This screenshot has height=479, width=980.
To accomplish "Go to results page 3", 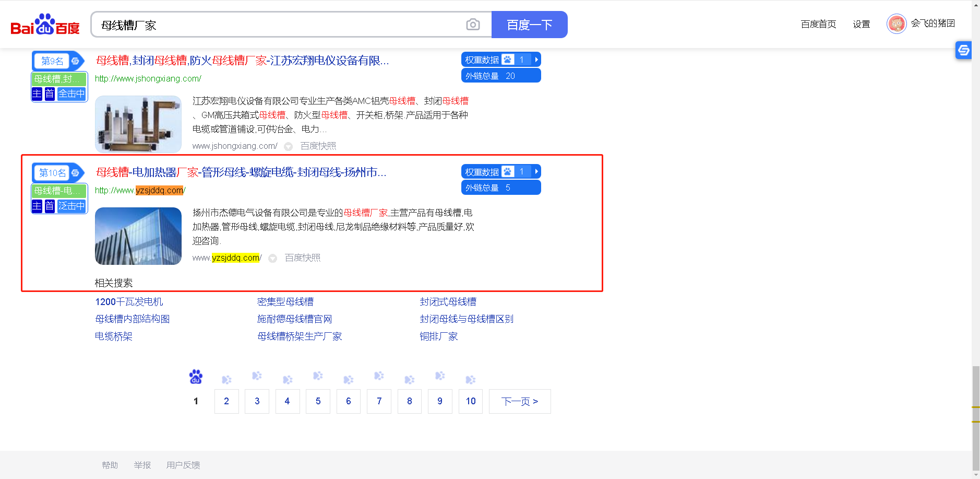I will pyautogui.click(x=257, y=401).
